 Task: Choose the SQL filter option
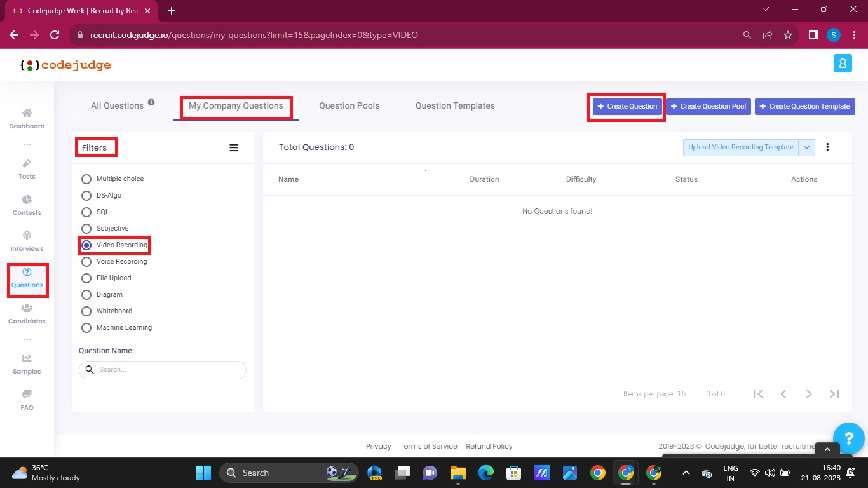86,212
